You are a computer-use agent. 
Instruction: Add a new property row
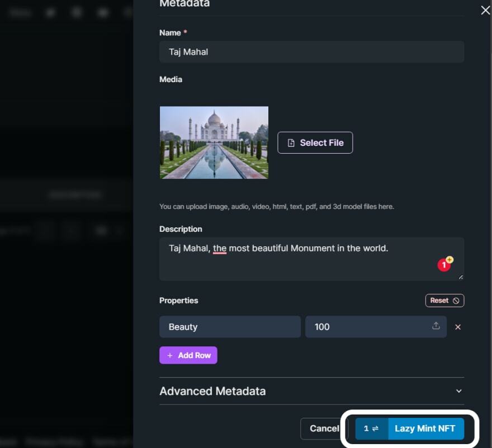click(188, 355)
